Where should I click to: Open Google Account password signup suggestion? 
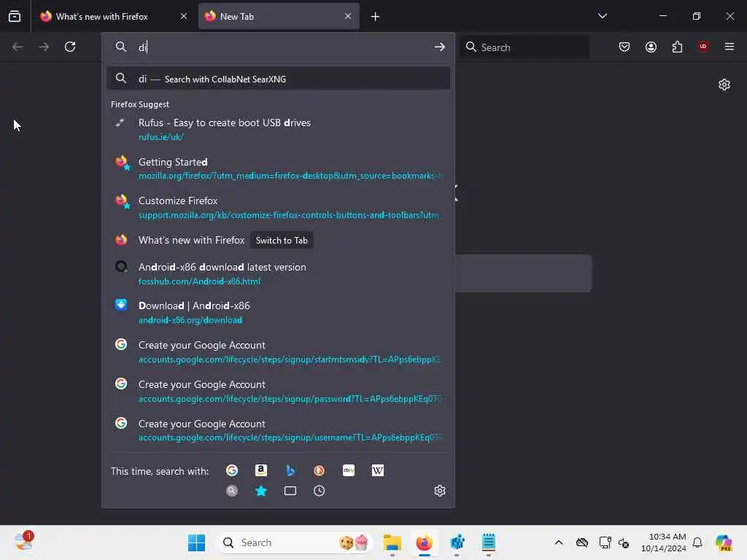pyautogui.click(x=278, y=391)
